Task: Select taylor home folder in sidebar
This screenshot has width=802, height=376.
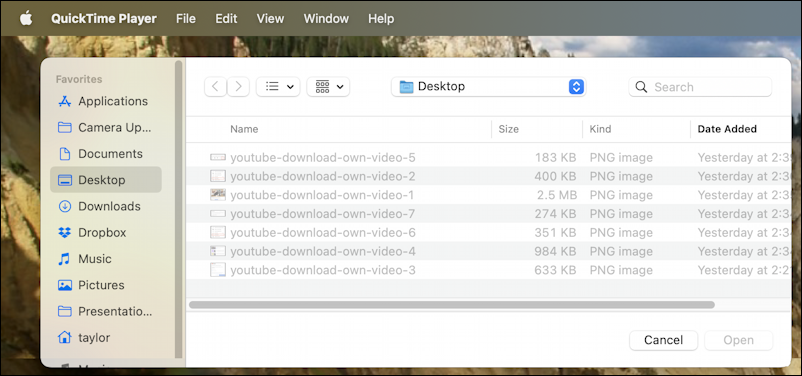Action: click(x=106, y=338)
